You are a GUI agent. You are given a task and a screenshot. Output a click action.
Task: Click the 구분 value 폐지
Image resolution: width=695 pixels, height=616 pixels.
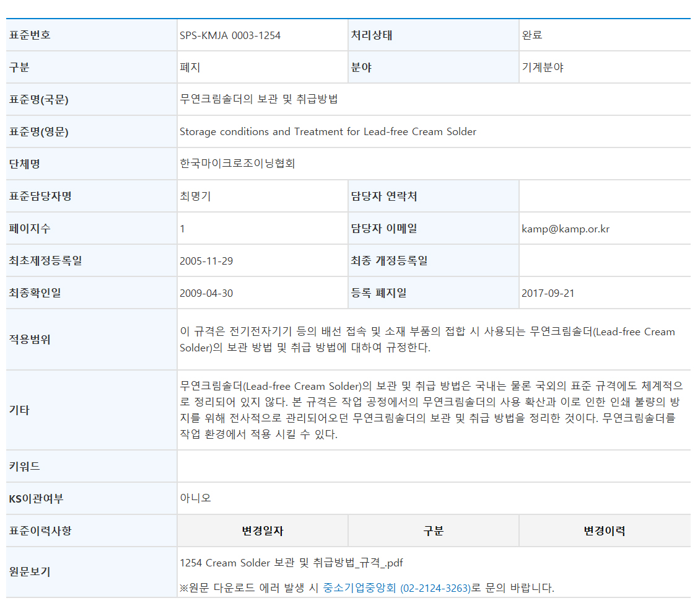(x=190, y=68)
